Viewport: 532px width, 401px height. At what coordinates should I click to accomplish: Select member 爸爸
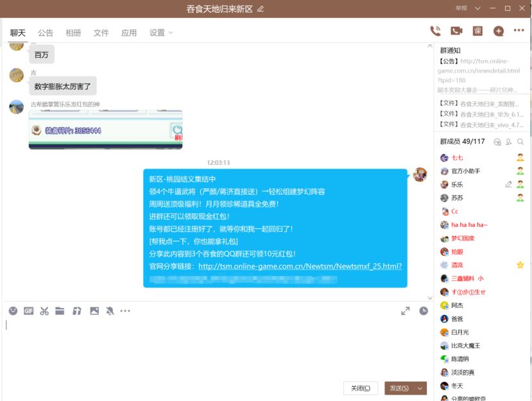(x=482, y=319)
